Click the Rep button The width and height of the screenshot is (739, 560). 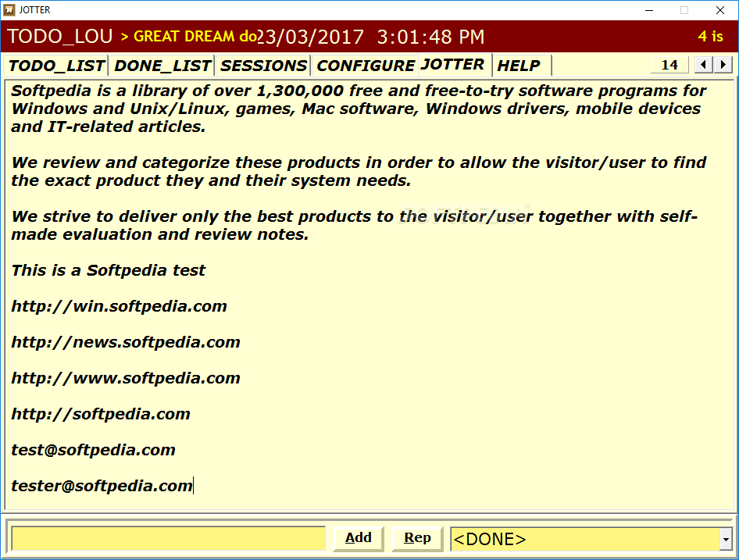(x=418, y=538)
